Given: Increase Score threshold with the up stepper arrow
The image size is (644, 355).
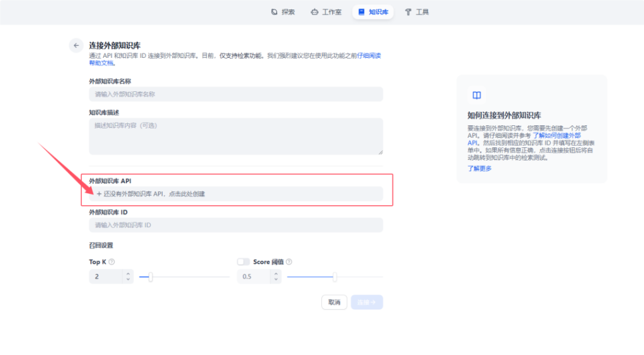Looking at the screenshot, I should (x=276, y=274).
